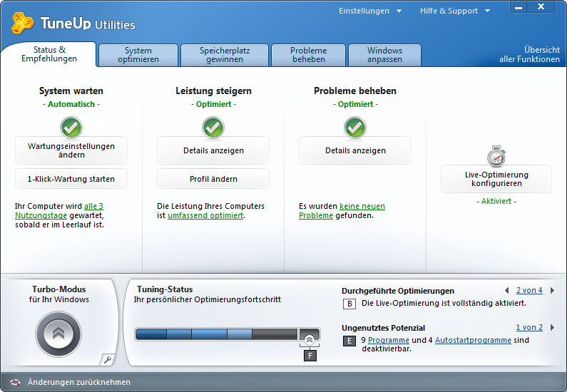The width and height of the screenshot is (567, 392).
Task: Select the Status & Empfehlungen tab
Action: [48, 54]
